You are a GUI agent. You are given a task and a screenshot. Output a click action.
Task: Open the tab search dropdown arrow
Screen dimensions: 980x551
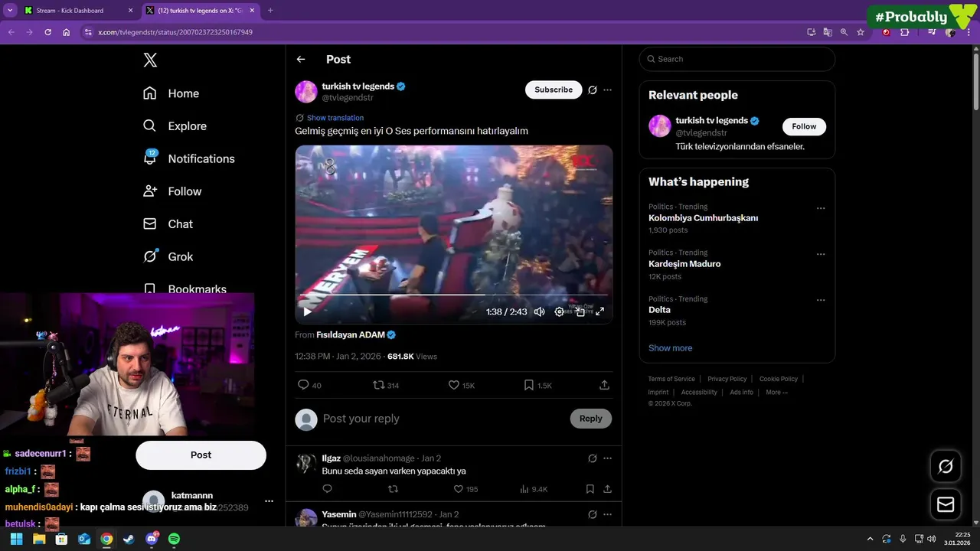[x=10, y=11]
